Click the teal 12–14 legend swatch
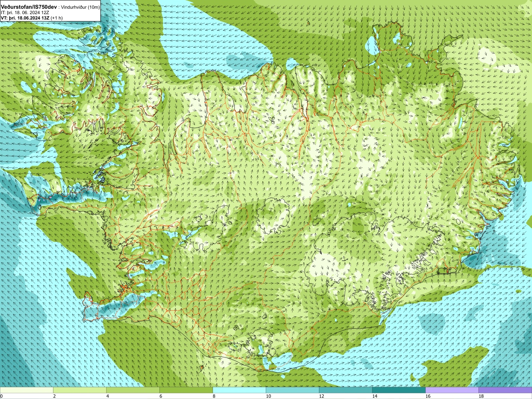The width and height of the screenshot is (532, 399). point(346,390)
